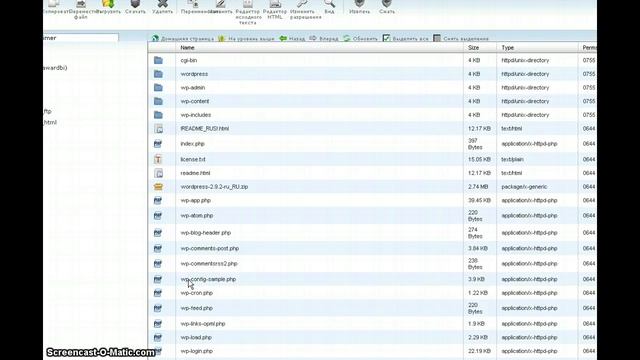Click the PHP icon beside wp-config-sample.php

[x=158, y=279]
